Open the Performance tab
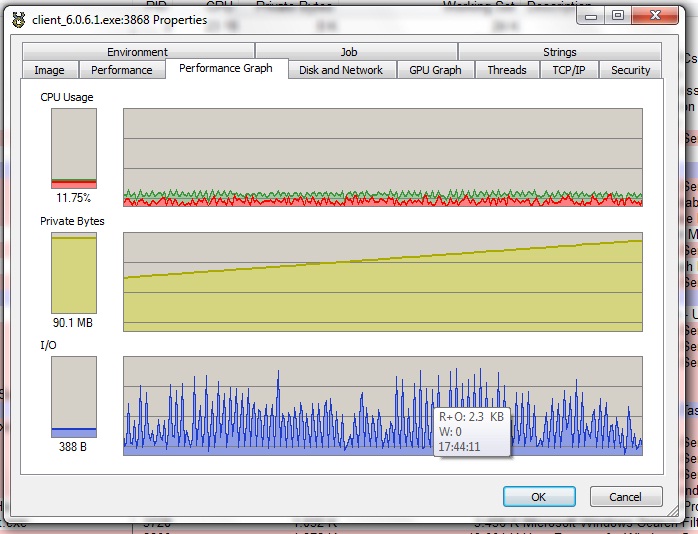Image resolution: width=698 pixels, height=534 pixels. (122, 70)
